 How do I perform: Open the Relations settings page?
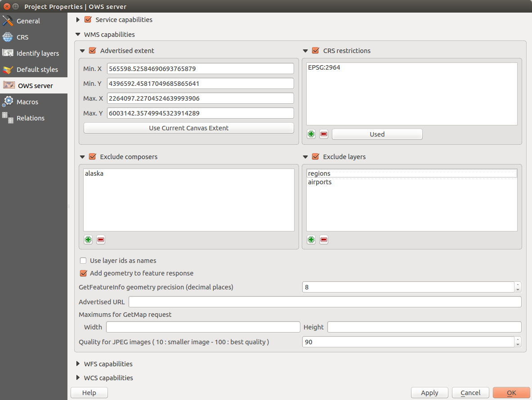pyautogui.click(x=30, y=118)
